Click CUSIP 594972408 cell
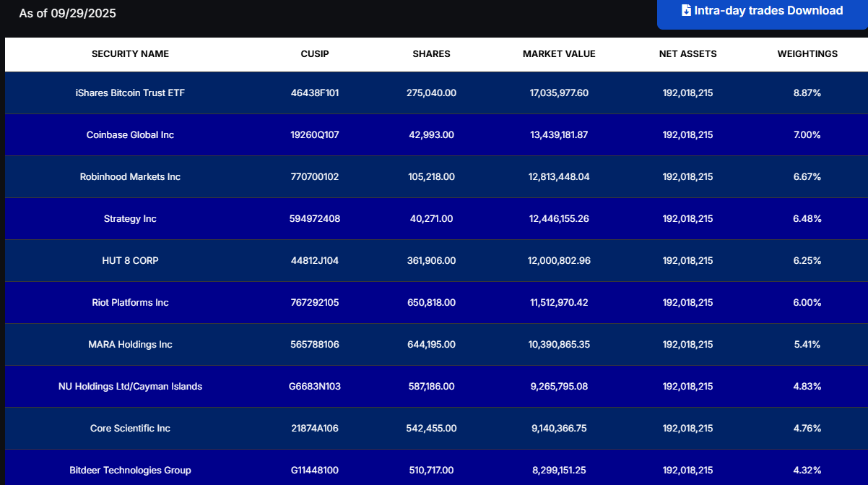Image resolution: width=868 pixels, height=485 pixels. coord(315,219)
